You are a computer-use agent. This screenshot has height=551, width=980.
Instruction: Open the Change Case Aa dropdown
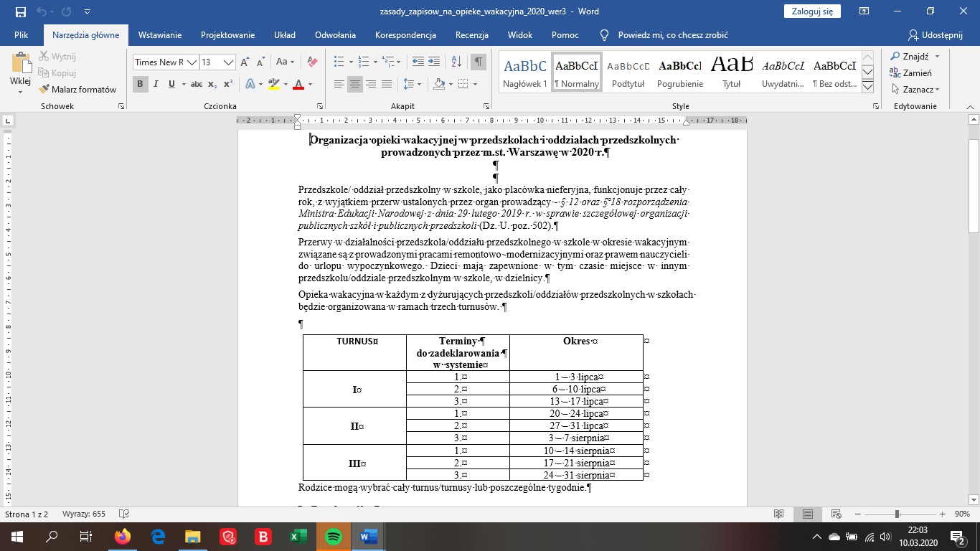coord(286,62)
